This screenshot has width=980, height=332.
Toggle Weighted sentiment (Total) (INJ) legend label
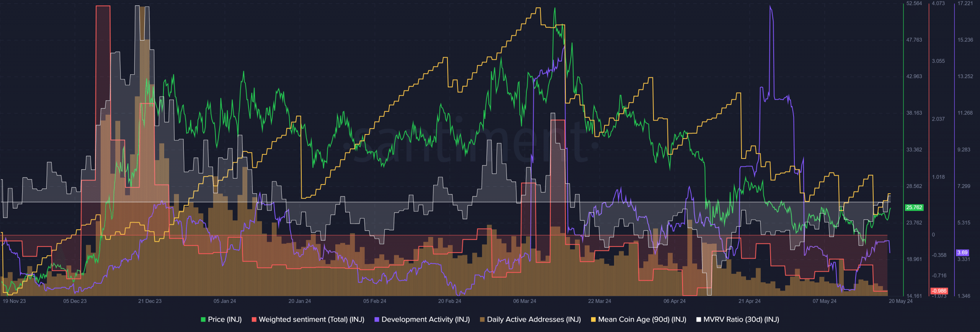click(312, 319)
